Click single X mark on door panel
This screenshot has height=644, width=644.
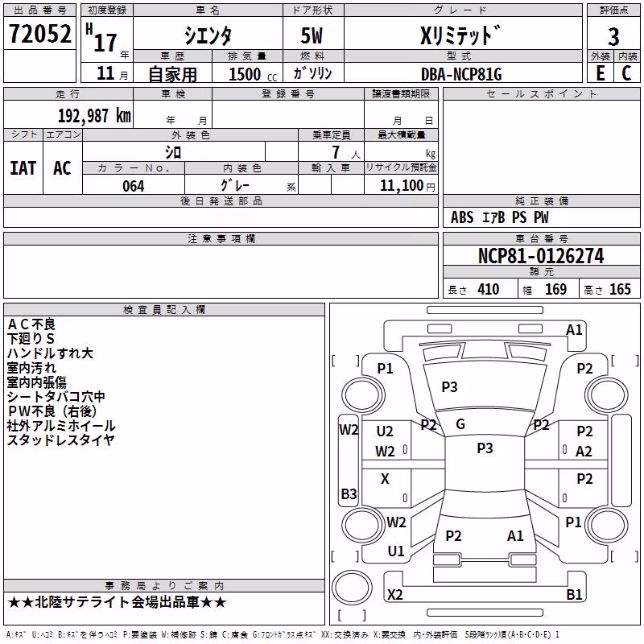point(385,479)
